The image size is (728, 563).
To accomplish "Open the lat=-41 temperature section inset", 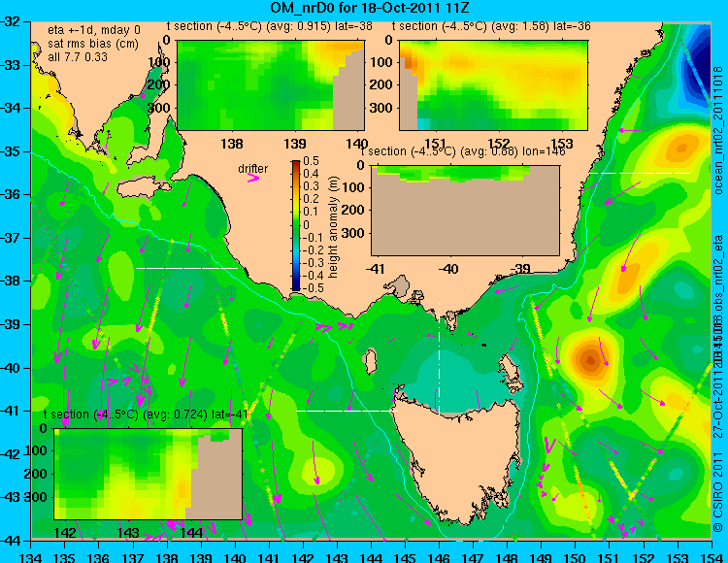I will (x=149, y=474).
